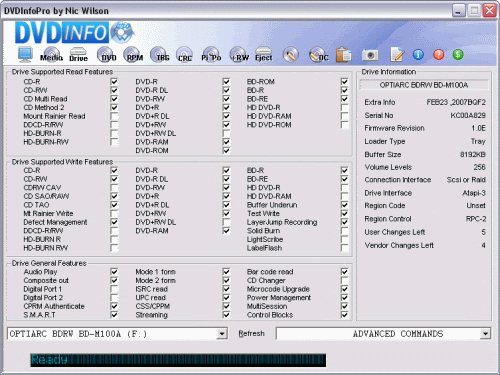500x375 pixels.
Task: Click the OPTIARC BDRW BD-M100A drive name field
Action: (x=424, y=85)
